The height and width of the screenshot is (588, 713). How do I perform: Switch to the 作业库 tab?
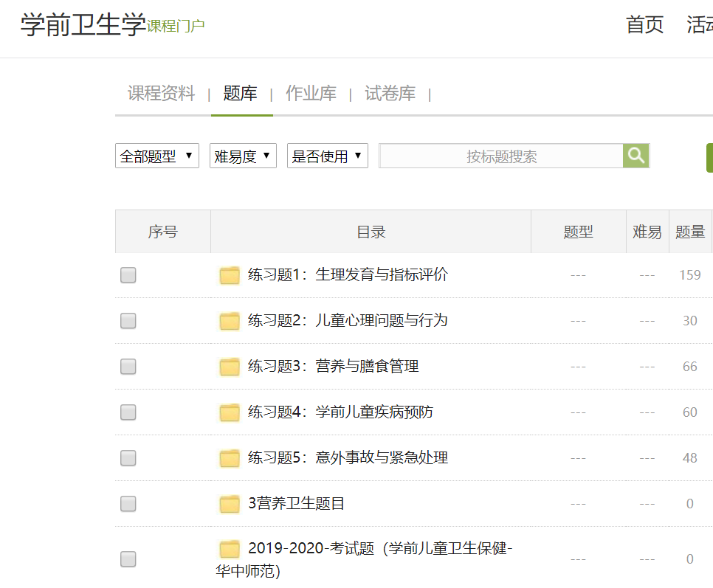tap(311, 94)
